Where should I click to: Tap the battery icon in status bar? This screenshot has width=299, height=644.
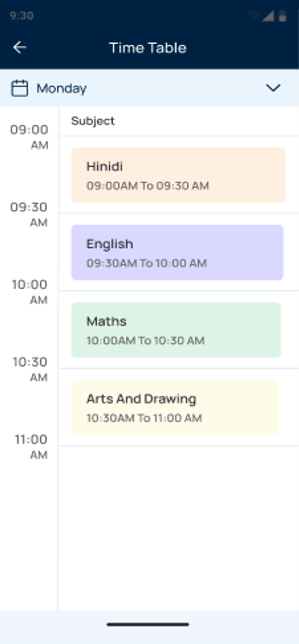282,16
